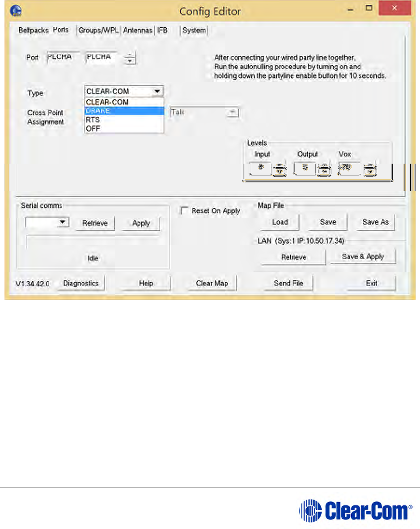
Task: Adjust the Vox level spinner
Action: (370, 168)
